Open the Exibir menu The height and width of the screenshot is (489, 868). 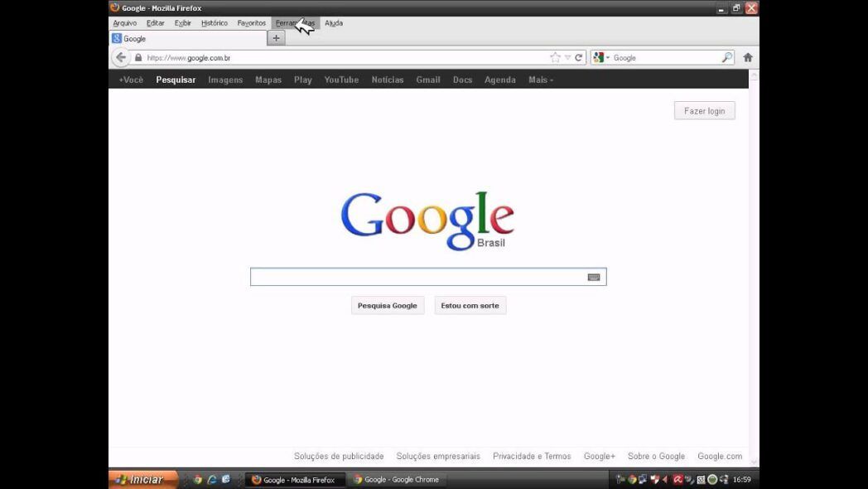(183, 23)
